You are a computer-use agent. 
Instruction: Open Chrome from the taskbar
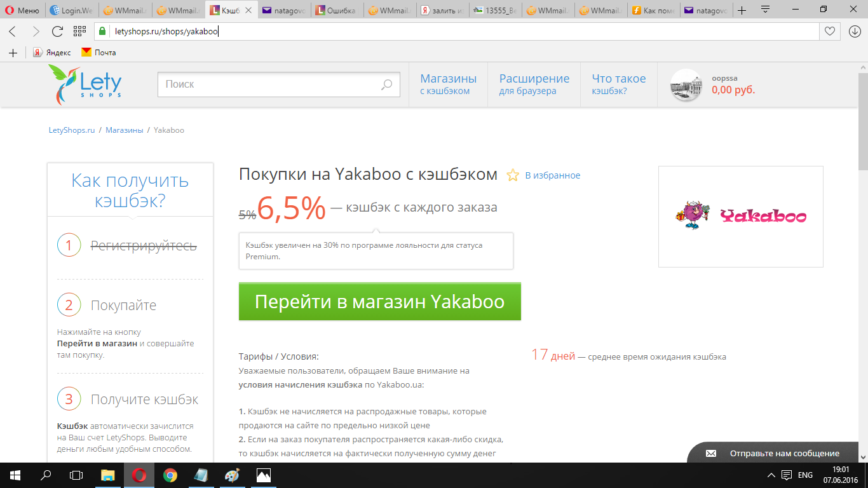point(170,475)
